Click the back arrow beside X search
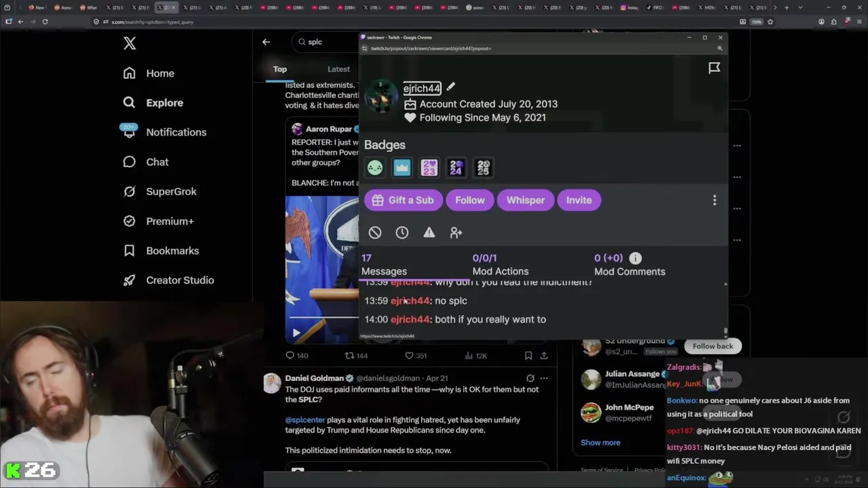The height and width of the screenshot is (488, 868). click(266, 42)
